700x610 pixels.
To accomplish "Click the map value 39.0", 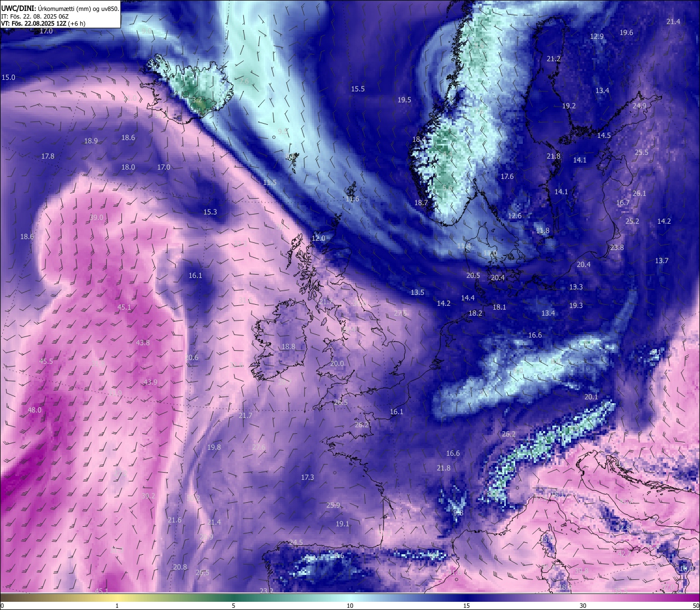I will pos(96,218).
